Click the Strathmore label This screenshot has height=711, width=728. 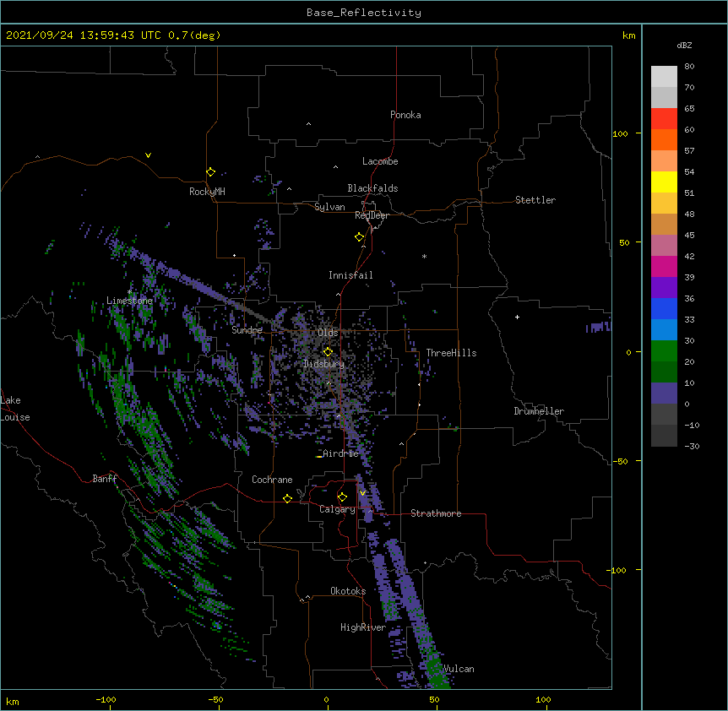tap(436, 513)
